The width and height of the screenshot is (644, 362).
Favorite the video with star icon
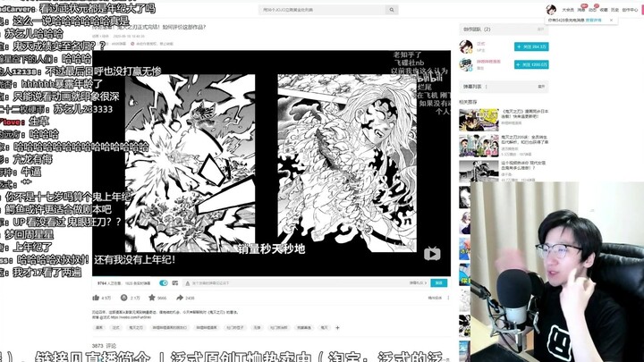pos(151,298)
